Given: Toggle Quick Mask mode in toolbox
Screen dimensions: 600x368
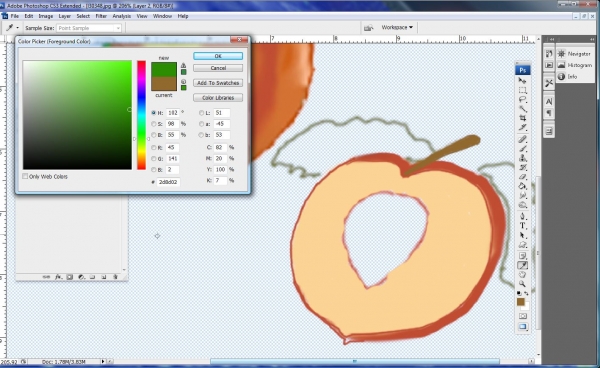Looking at the screenshot, I should coord(523,316).
